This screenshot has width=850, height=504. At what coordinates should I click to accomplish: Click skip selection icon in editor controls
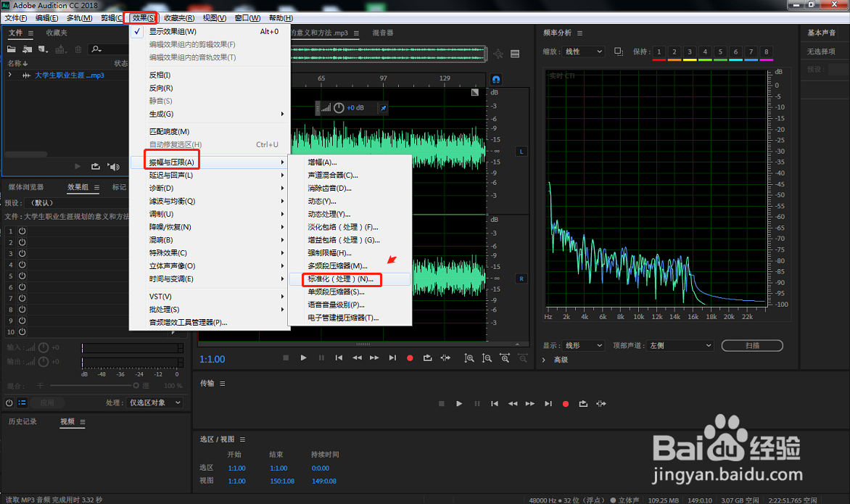[x=445, y=358]
